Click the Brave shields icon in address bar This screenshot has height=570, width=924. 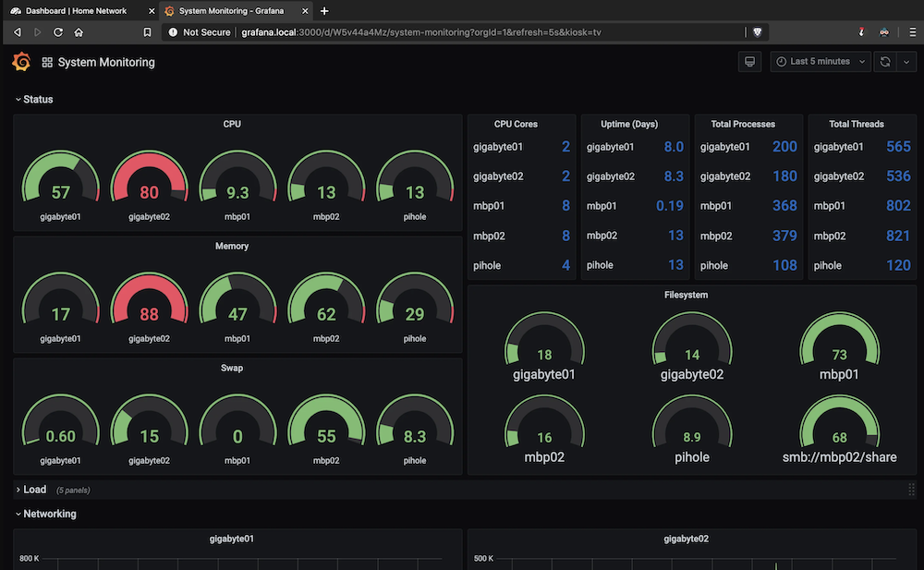(757, 31)
